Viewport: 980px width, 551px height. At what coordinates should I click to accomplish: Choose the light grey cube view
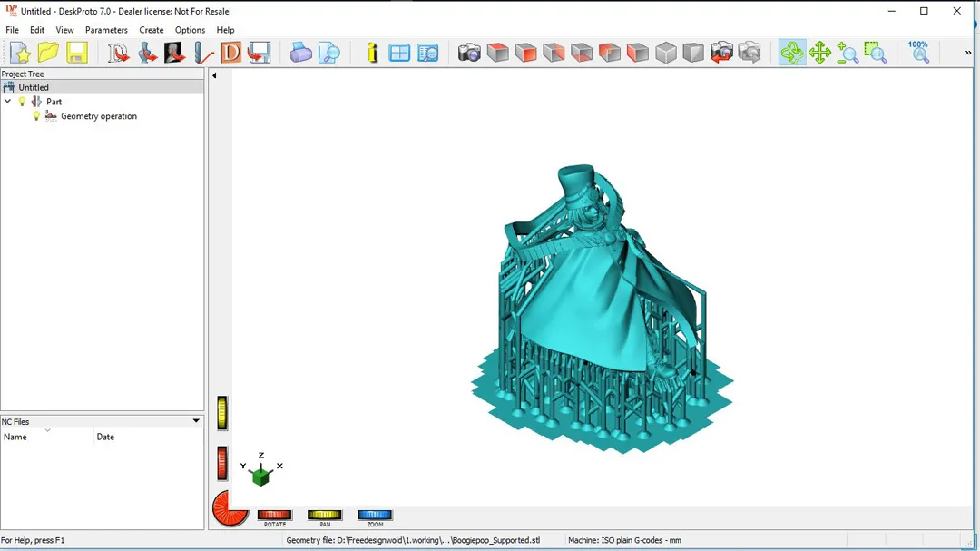[x=666, y=53]
